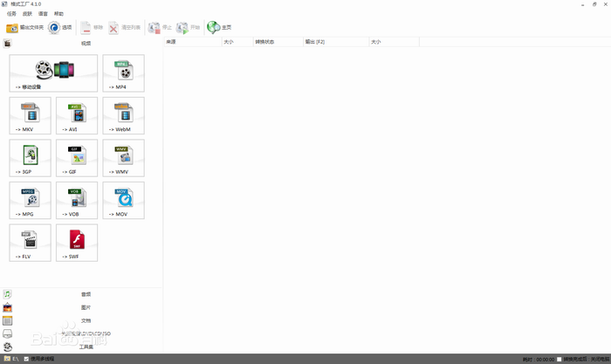This screenshot has height=364, width=611.
Task: Open the 主页 homepage button
Action: tap(219, 28)
